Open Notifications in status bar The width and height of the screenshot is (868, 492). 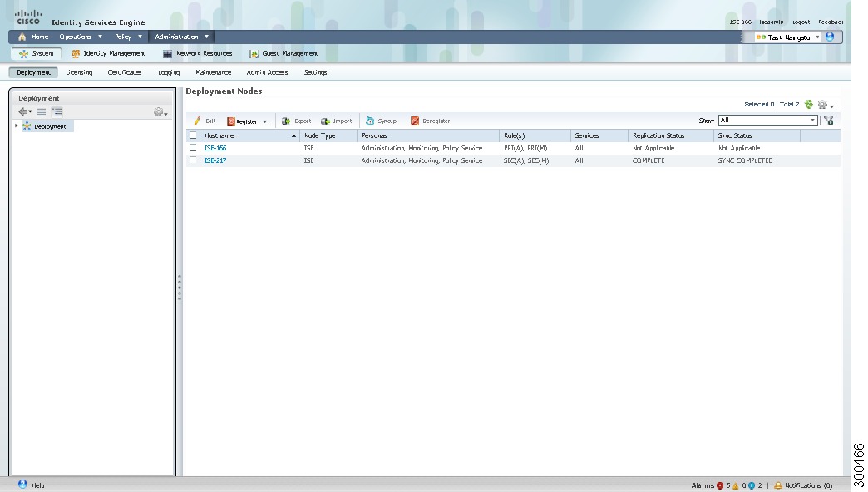click(802, 485)
